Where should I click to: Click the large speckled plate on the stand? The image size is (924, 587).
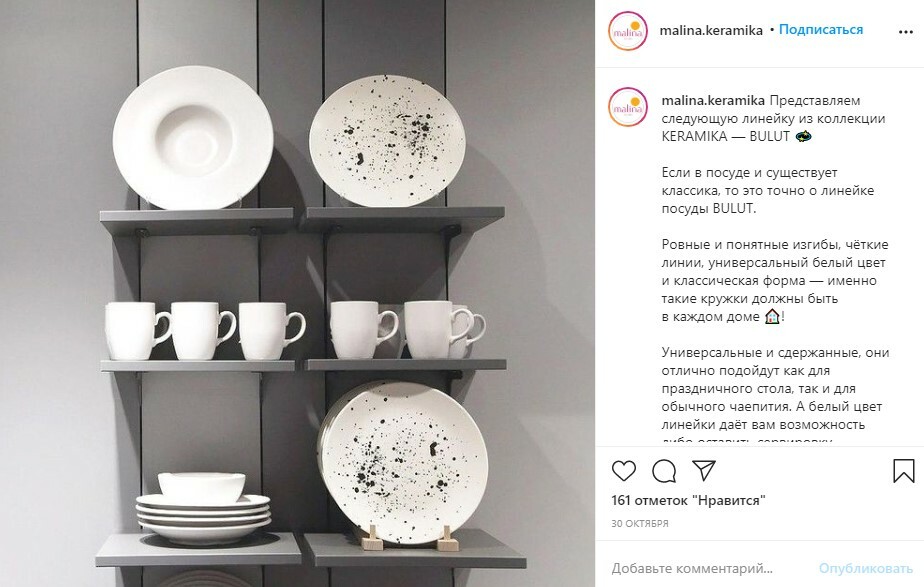pyautogui.click(x=405, y=462)
